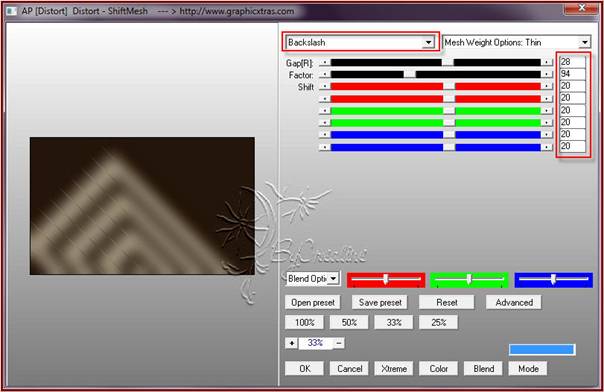Click the Reset button
Screen dimensions: 604x392
pos(446,302)
